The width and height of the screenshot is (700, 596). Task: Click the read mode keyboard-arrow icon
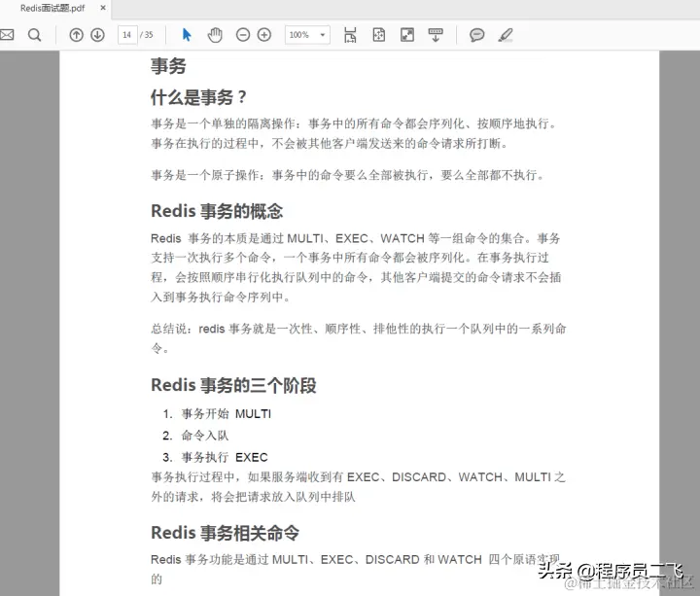click(x=436, y=35)
